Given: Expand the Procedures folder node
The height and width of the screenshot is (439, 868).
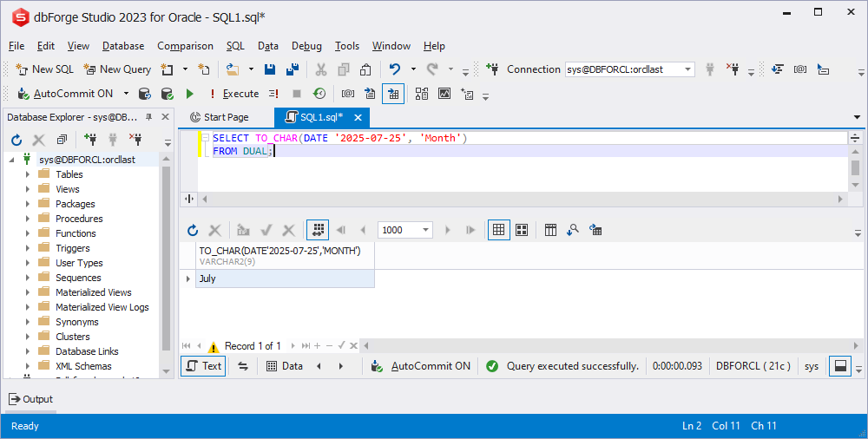Looking at the screenshot, I should tap(28, 219).
